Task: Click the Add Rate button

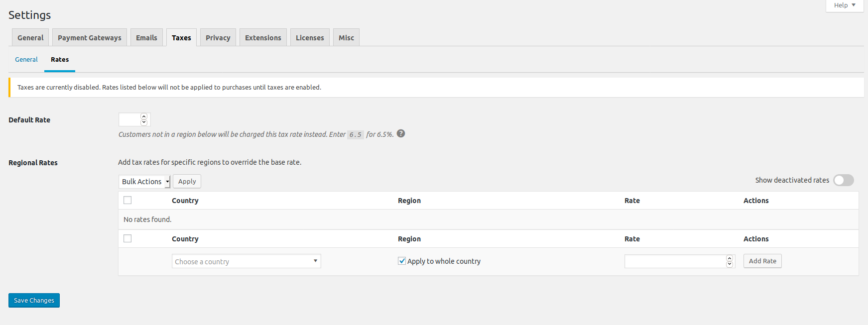Action: click(762, 261)
